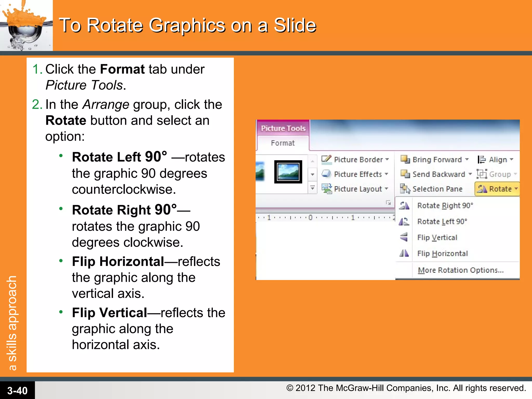532x399 pixels.
Task: Click the Picture Border pencil icon
Action: [x=326, y=159]
